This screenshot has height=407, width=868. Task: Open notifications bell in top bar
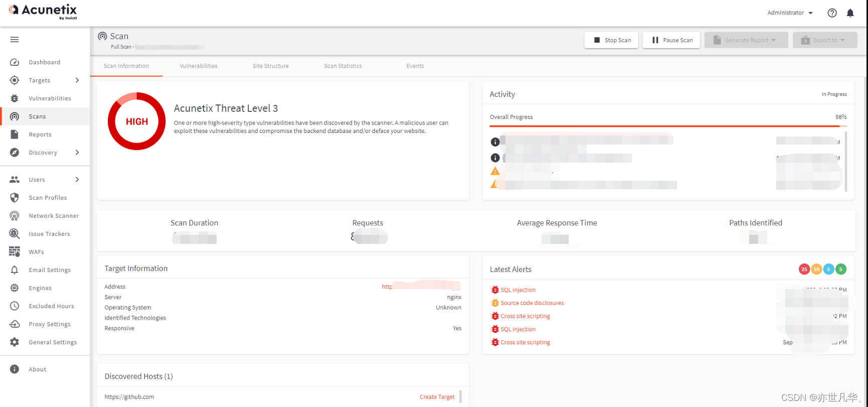click(850, 13)
